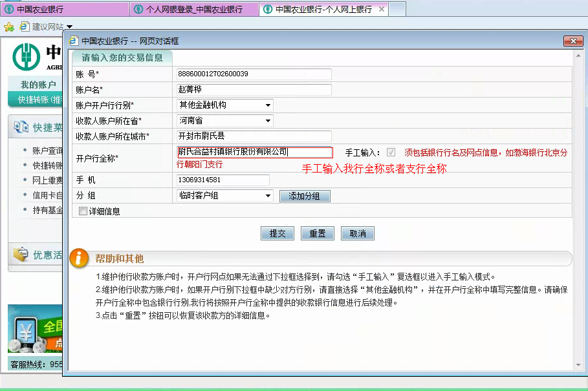Open the 信用卡 quick menu link
This screenshot has width=588, height=391.
[x=48, y=195]
